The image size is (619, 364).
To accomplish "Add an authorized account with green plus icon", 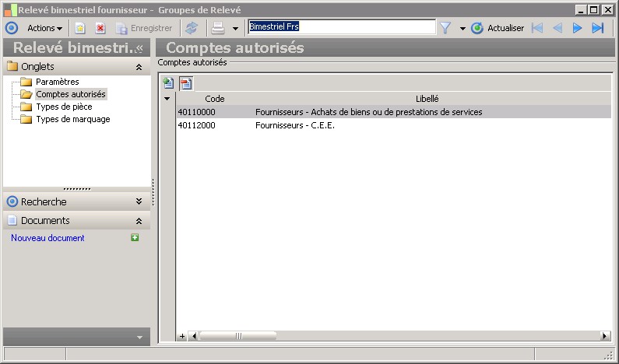I will [x=168, y=83].
